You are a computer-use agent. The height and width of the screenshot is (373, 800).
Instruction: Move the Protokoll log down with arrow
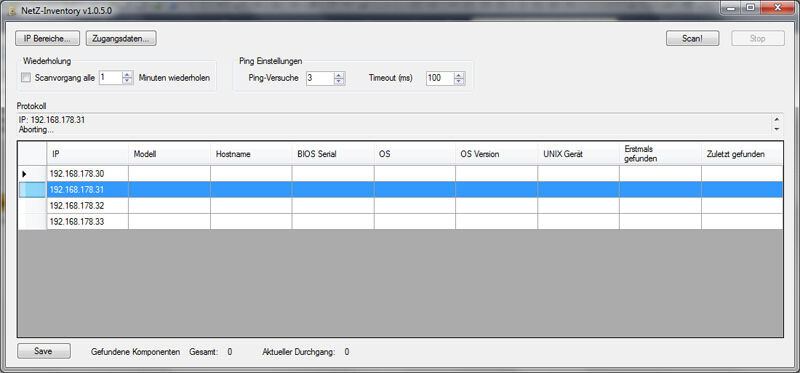coord(777,129)
